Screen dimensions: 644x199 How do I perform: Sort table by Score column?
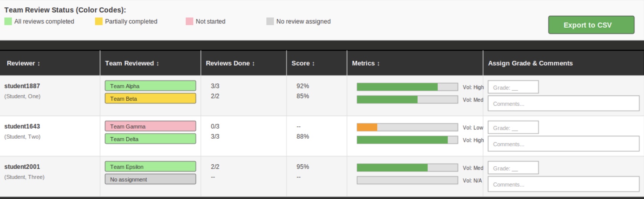coord(303,63)
